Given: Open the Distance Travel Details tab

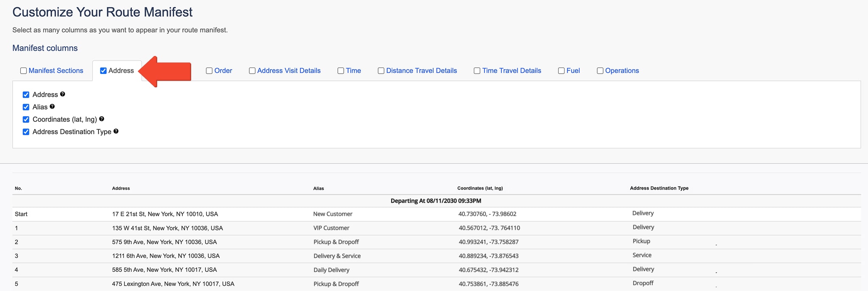Looking at the screenshot, I should pos(422,71).
